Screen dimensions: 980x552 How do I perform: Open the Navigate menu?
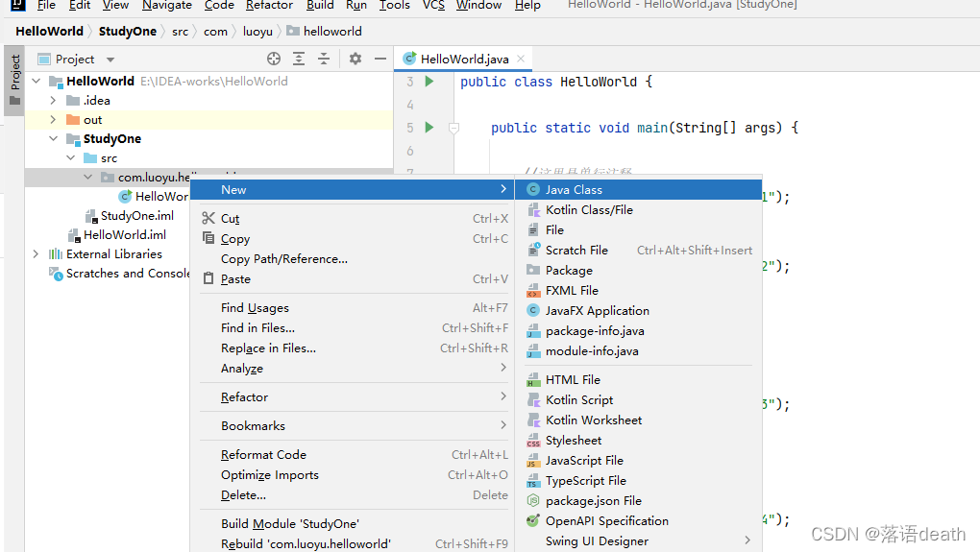[167, 5]
